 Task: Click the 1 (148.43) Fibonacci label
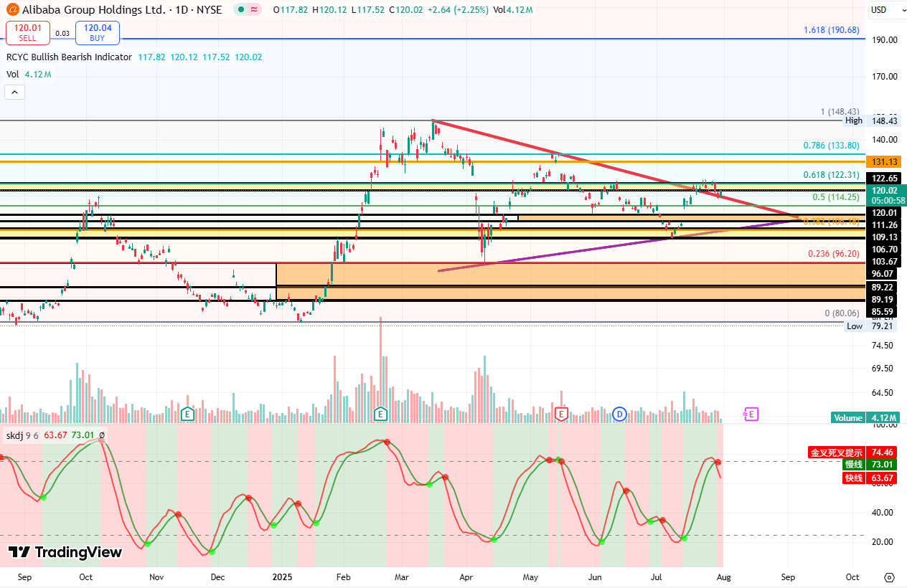tap(840, 112)
